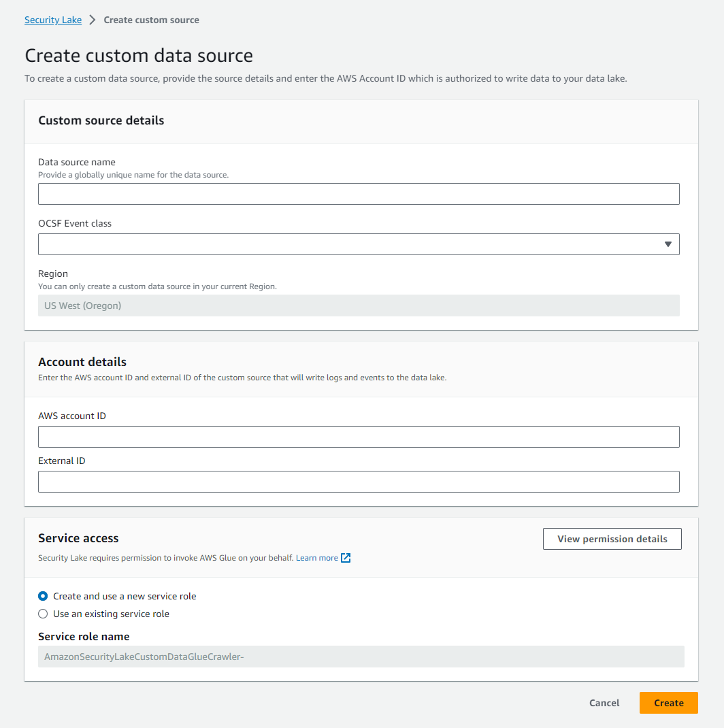Click the Account details heading

tap(82, 361)
